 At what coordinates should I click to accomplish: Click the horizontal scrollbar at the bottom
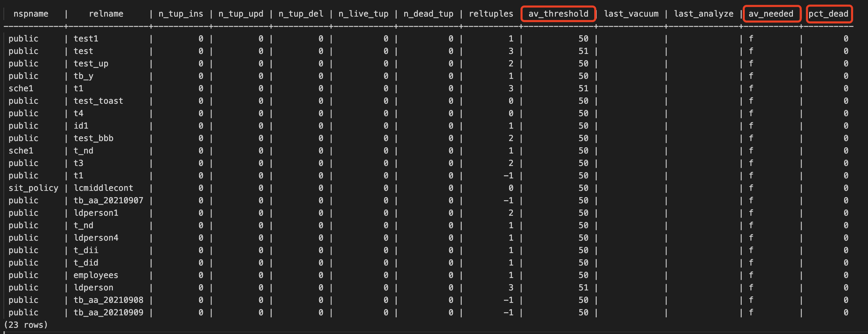click(x=434, y=332)
